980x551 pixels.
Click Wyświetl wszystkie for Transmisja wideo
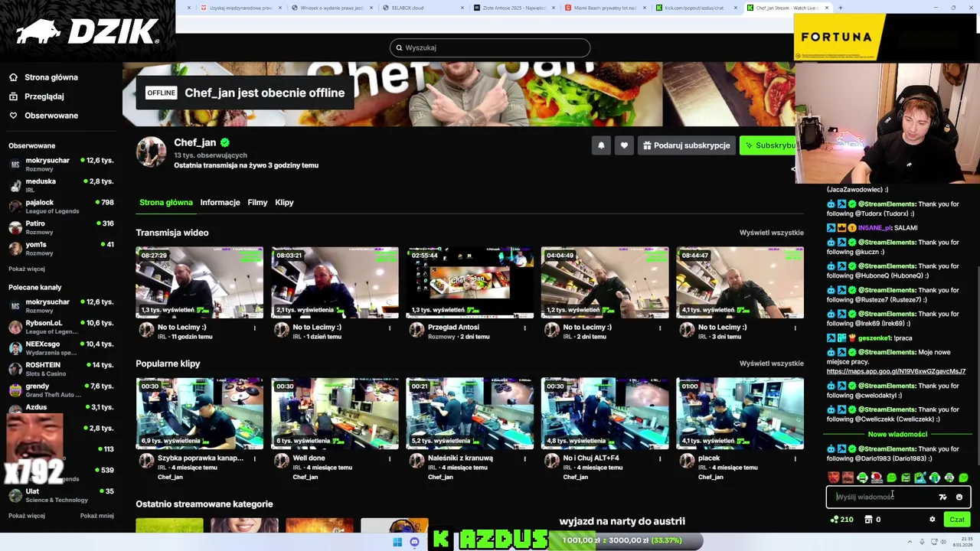point(771,233)
